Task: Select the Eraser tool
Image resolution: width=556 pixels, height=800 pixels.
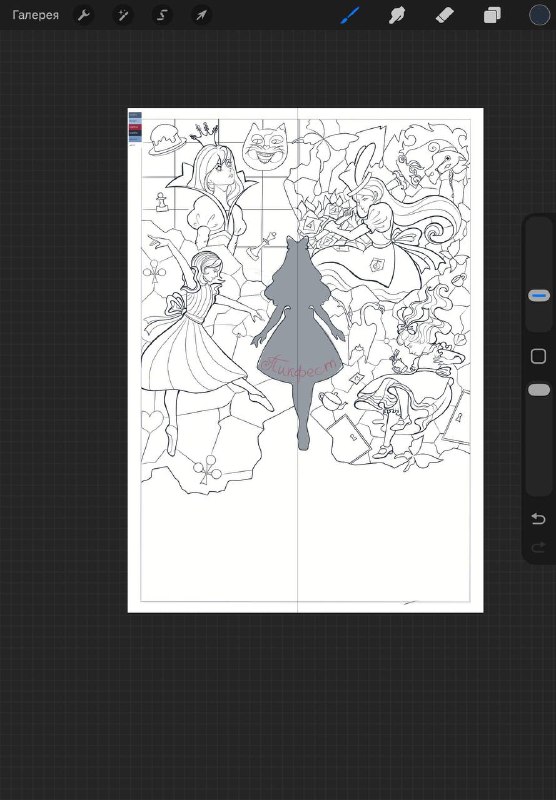Action: pos(444,15)
